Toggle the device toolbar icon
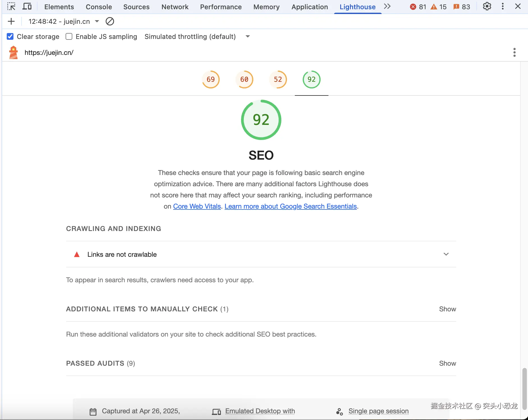 [x=27, y=6]
